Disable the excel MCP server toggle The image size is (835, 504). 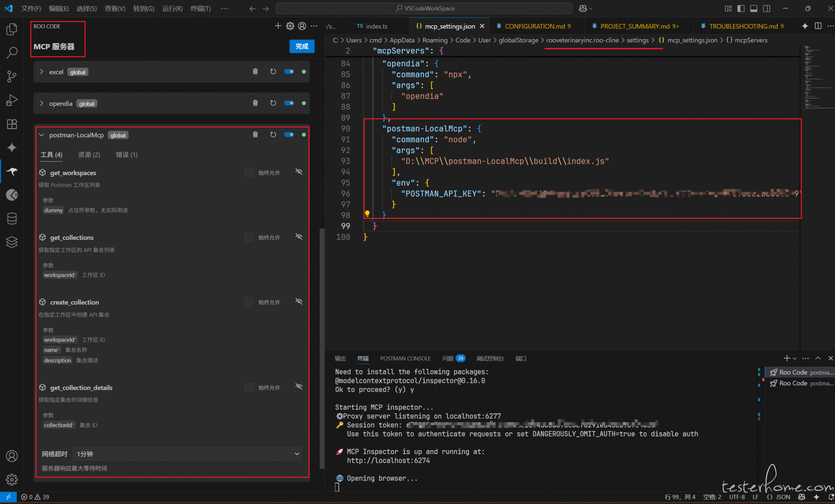coord(289,72)
